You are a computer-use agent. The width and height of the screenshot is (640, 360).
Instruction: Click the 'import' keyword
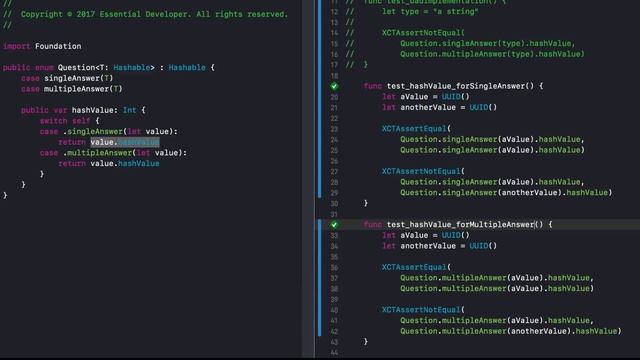click(16, 46)
